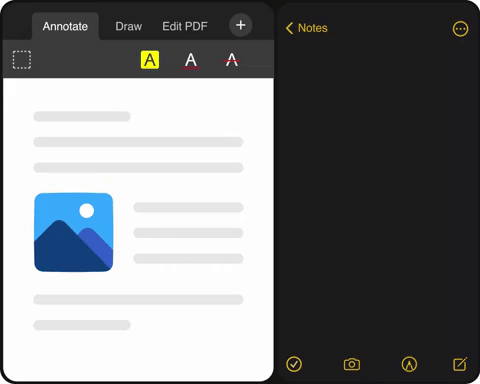This screenshot has height=384, width=480.
Task: Choose the underline text tool
Action: (191, 61)
